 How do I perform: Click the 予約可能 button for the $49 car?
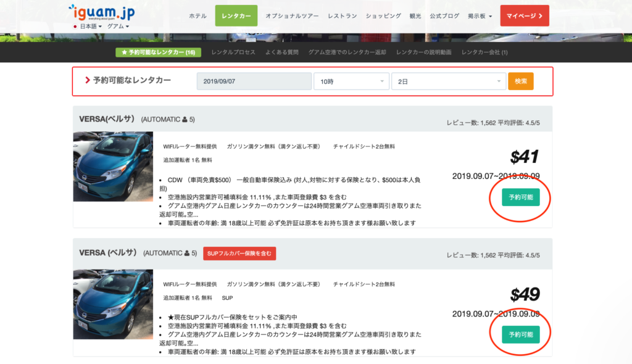(x=521, y=334)
